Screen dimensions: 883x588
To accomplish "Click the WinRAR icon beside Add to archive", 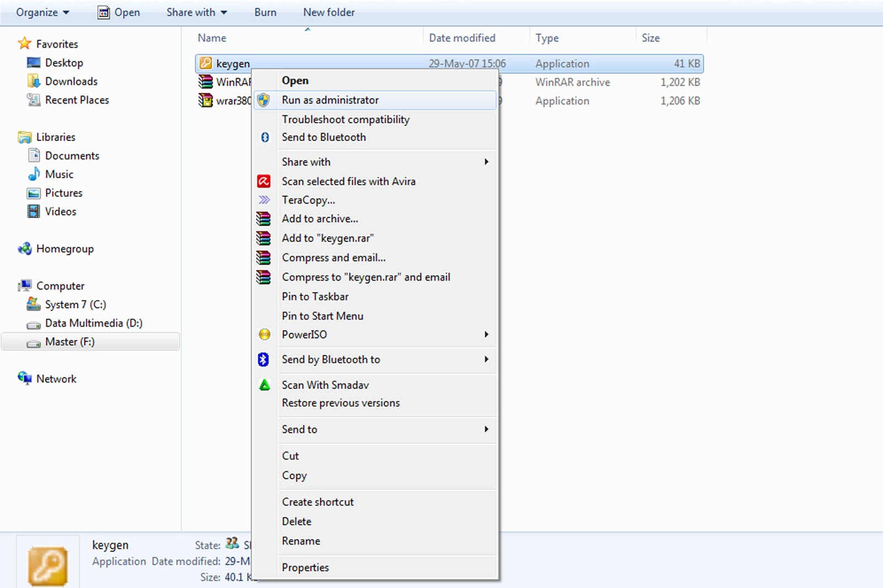I will 264,219.
